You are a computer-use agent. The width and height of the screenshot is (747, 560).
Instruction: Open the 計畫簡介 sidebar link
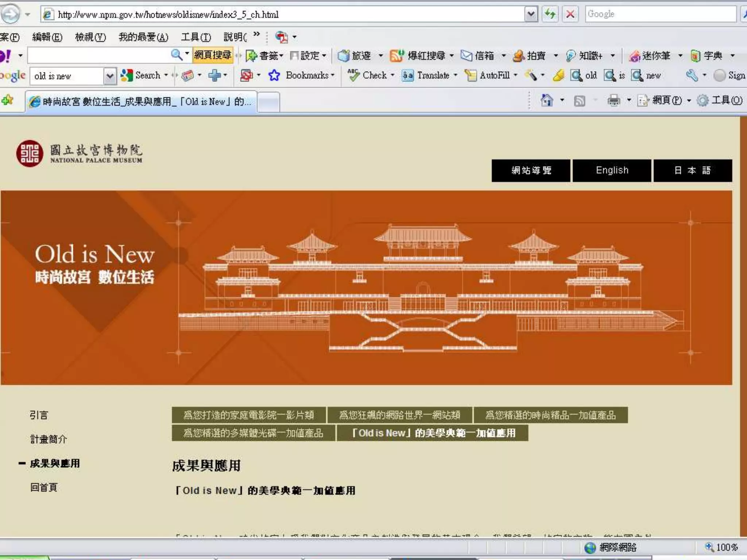[49, 439]
